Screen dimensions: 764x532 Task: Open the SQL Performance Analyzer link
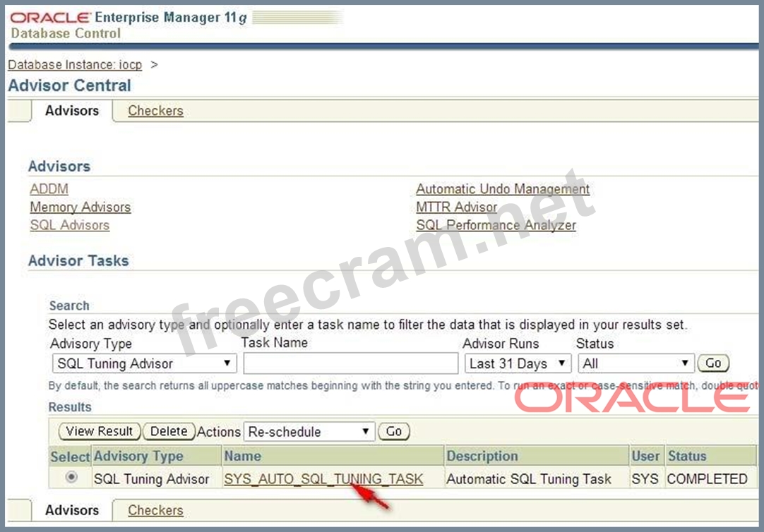pyautogui.click(x=496, y=225)
